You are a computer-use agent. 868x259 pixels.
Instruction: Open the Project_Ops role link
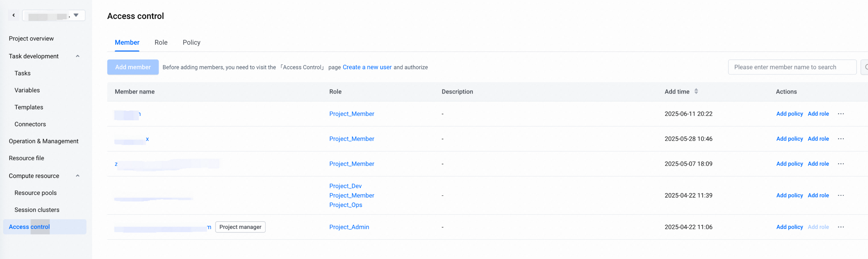click(346, 205)
